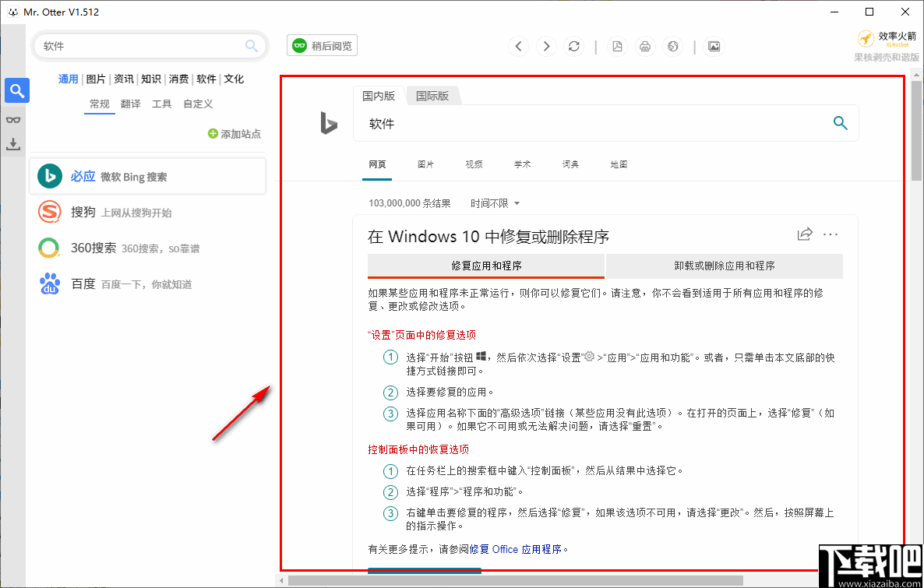Click the magnifier inside the Mr. Otter search box

click(x=252, y=46)
